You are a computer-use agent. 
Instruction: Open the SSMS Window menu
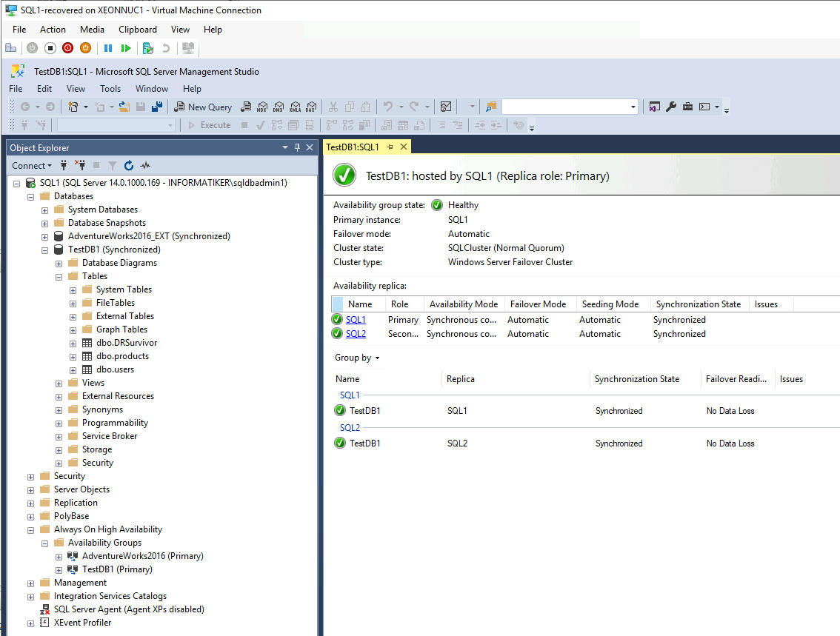pyautogui.click(x=152, y=89)
